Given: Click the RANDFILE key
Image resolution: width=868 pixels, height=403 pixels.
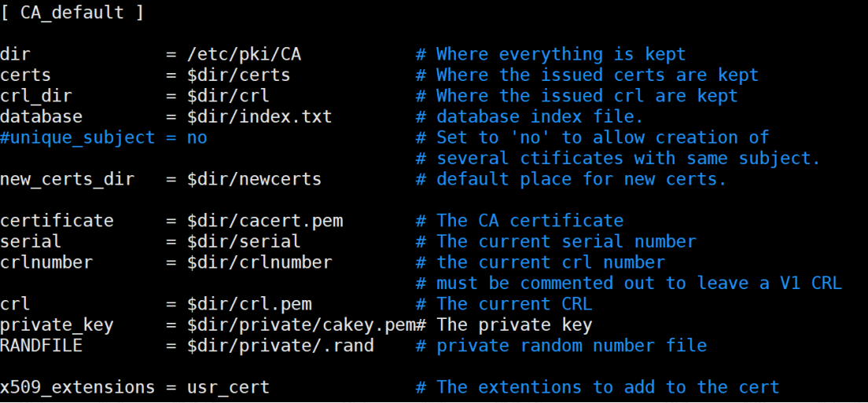Looking at the screenshot, I should (x=41, y=346).
